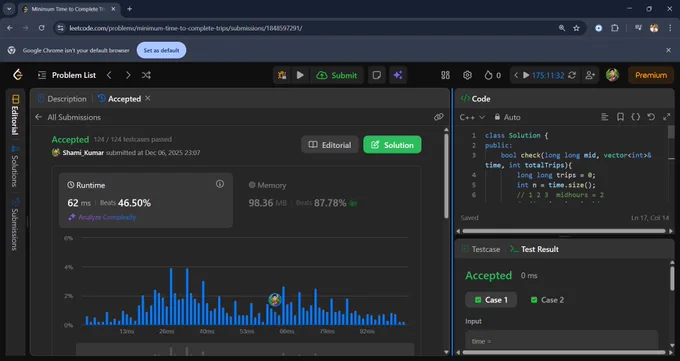Open Shami_Kumar profile link
680x361 pixels.
pyautogui.click(x=83, y=153)
